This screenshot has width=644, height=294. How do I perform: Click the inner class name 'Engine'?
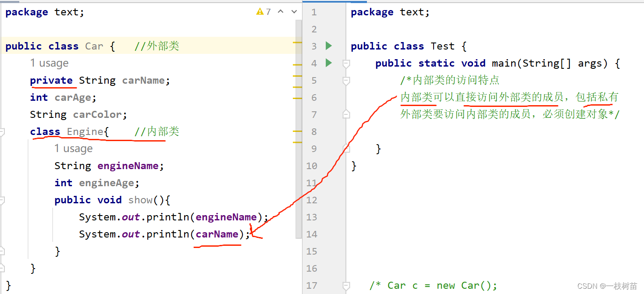click(85, 132)
